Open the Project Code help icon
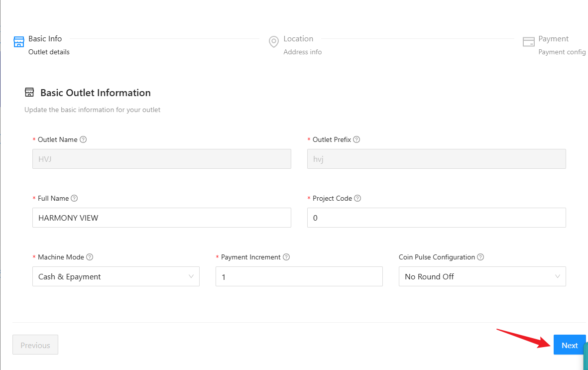The height and width of the screenshot is (370, 588). (x=357, y=199)
